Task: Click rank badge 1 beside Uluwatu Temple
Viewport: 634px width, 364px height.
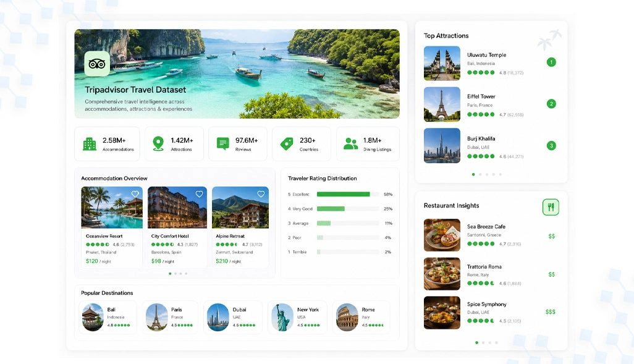Action: (551, 62)
